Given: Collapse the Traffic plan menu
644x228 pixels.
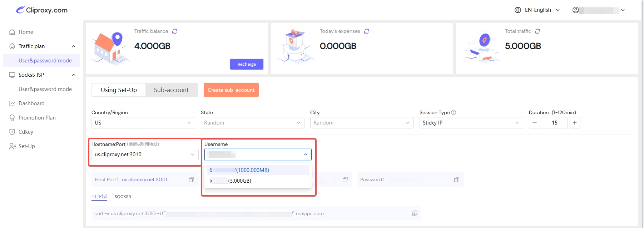Looking at the screenshot, I should (x=74, y=46).
